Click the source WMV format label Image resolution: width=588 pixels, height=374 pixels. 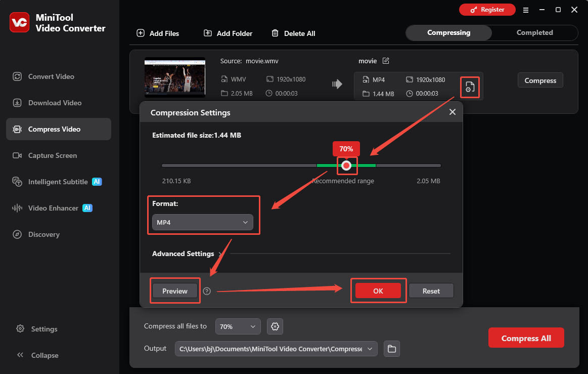pos(239,79)
